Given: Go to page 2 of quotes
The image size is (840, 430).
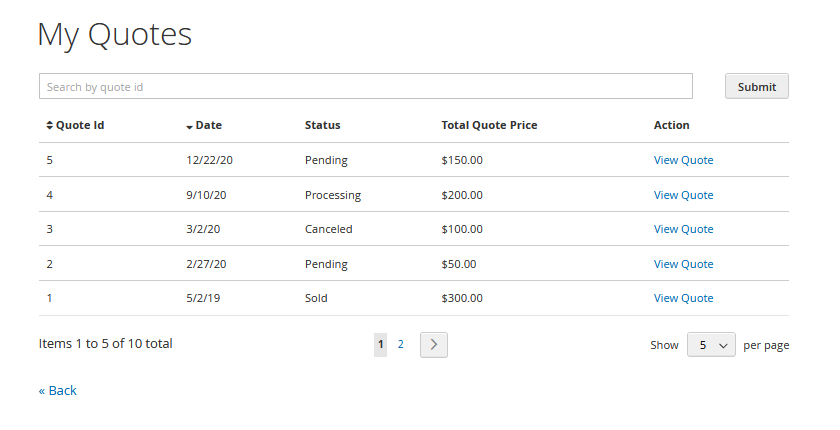Looking at the screenshot, I should pyautogui.click(x=401, y=344).
